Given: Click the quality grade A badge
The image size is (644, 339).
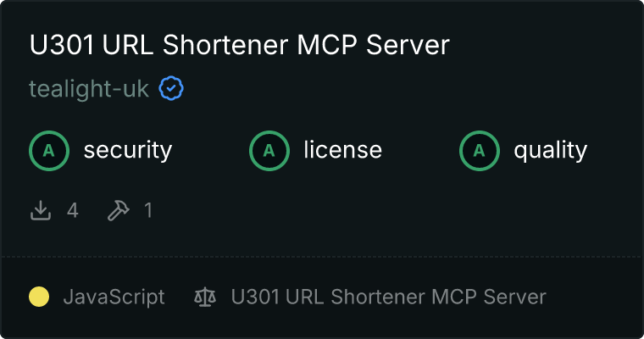Looking at the screenshot, I should point(480,150).
